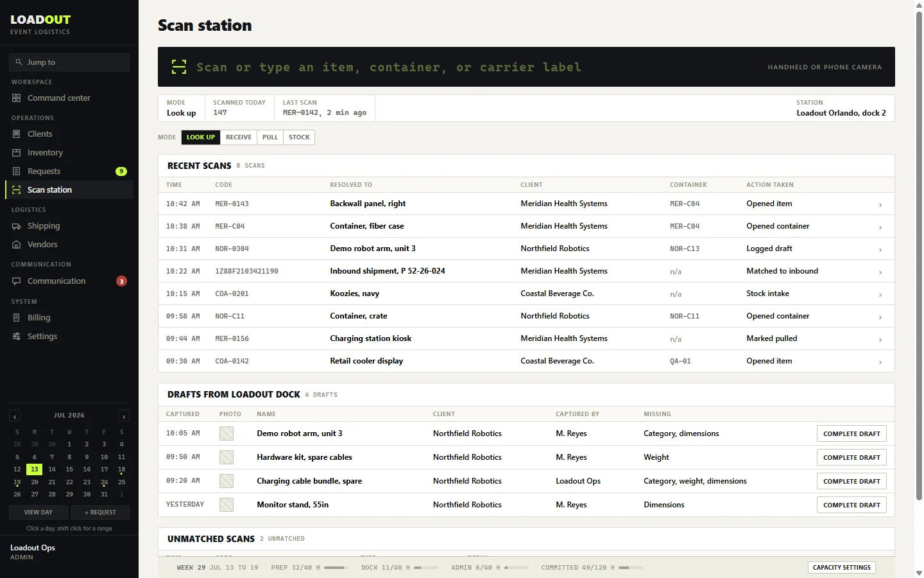Viewport: 924px width, 578px height.
Task: Open the Communication chat icon
Action: coord(17,281)
